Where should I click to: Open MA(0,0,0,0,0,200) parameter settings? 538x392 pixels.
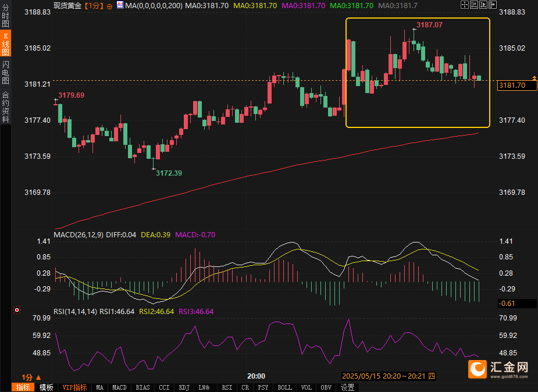(x=154, y=5)
